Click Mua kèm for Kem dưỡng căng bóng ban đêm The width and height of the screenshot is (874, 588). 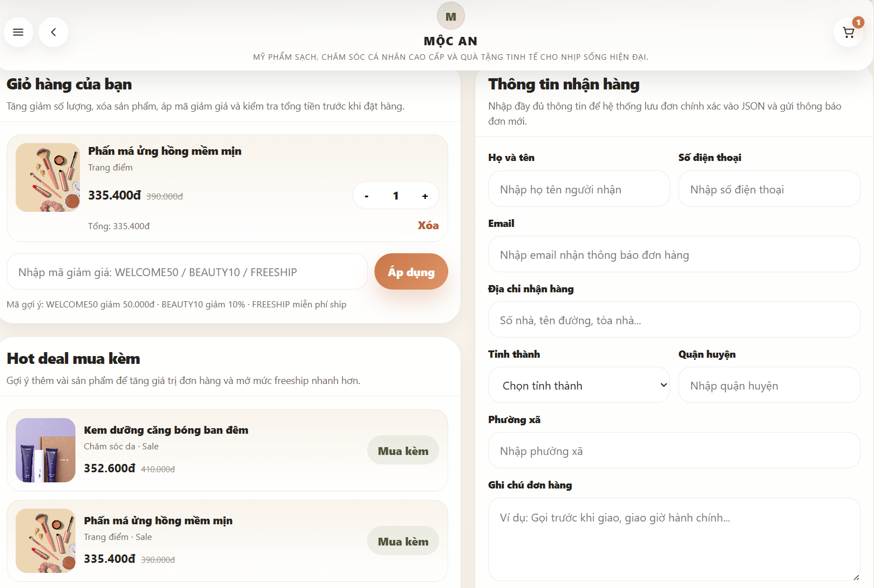403,450
